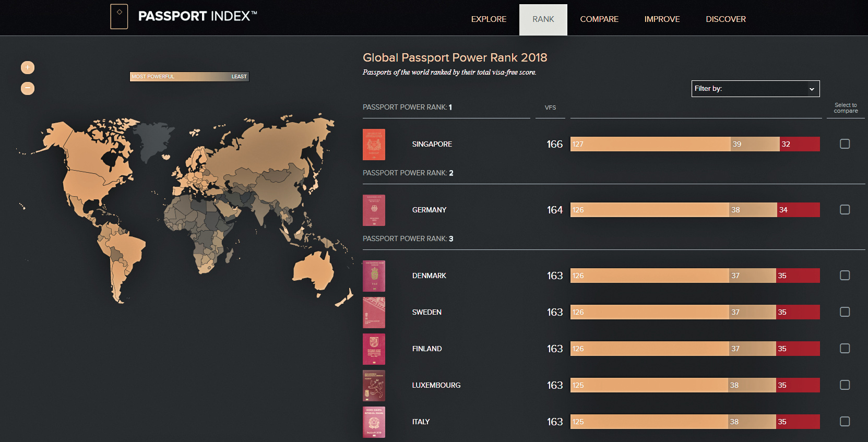Click the Italy country name link

click(x=421, y=422)
